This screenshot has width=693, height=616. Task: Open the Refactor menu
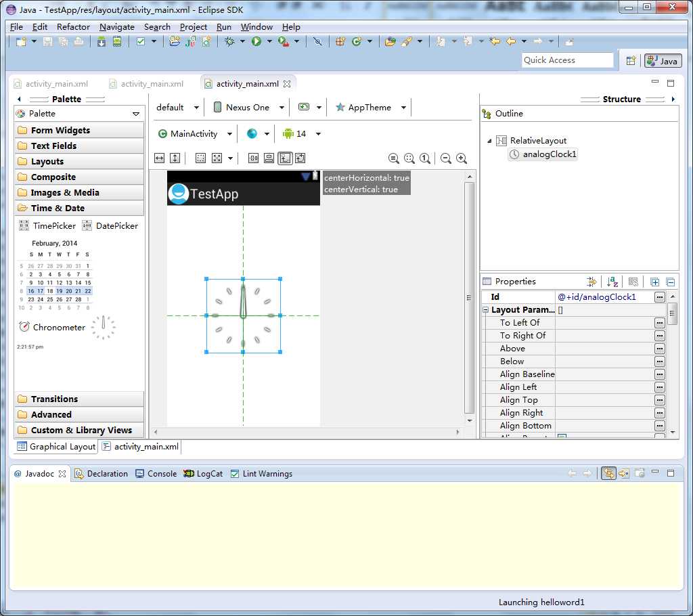pyautogui.click(x=73, y=27)
